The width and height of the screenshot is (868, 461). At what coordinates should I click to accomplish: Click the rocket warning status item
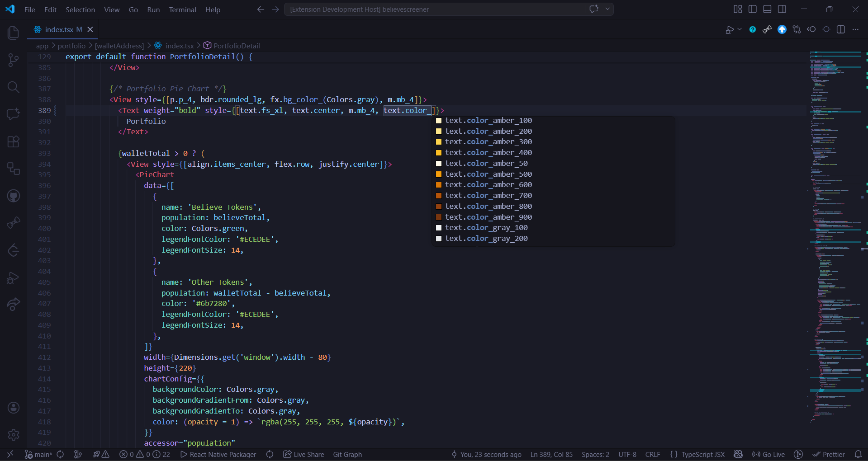click(x=101, y=454)
